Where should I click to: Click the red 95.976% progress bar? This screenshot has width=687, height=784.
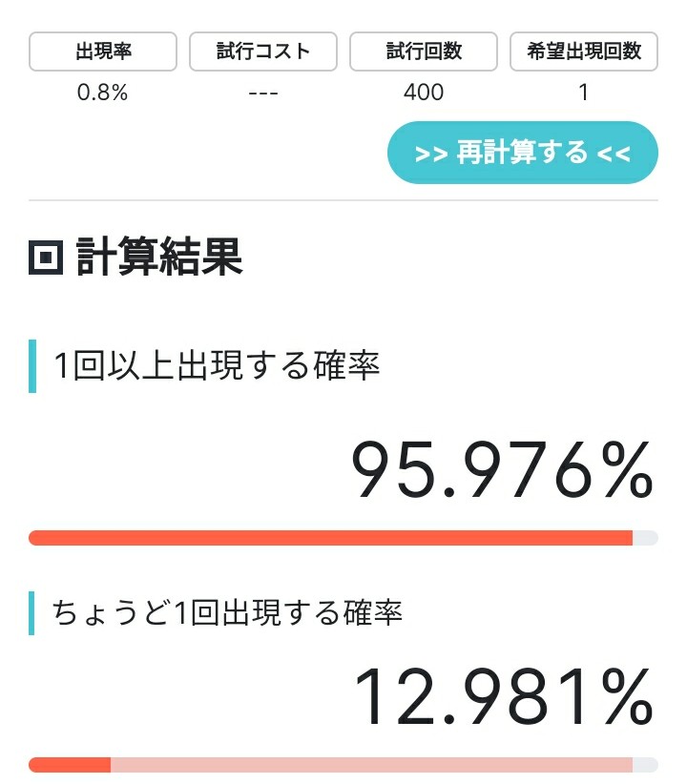tap(330, 538)
